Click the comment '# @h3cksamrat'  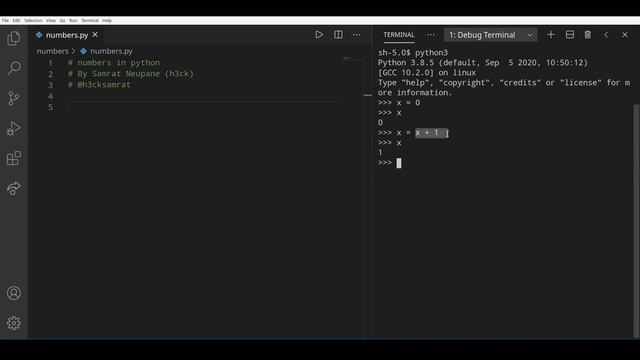(x=99, y=84)
